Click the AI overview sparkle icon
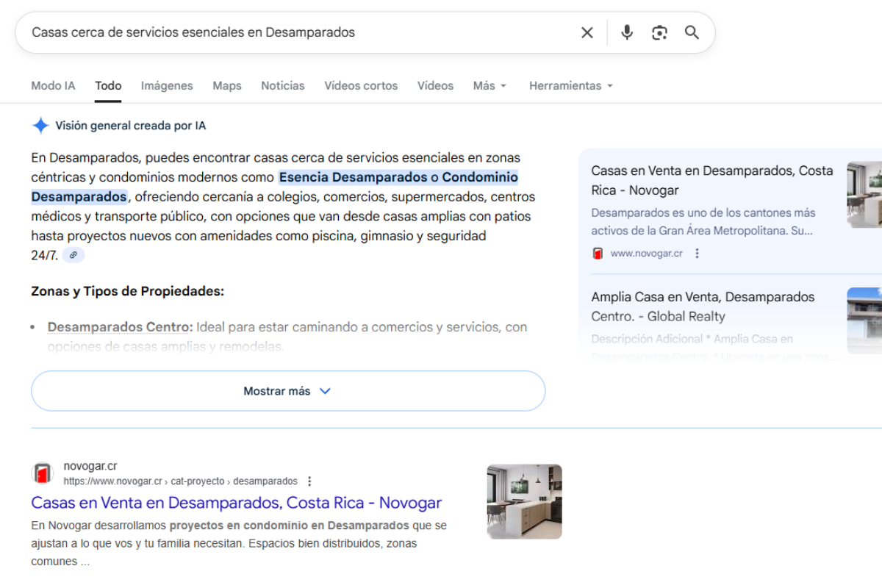Screen dimensions: 882x588 point(40,126)
